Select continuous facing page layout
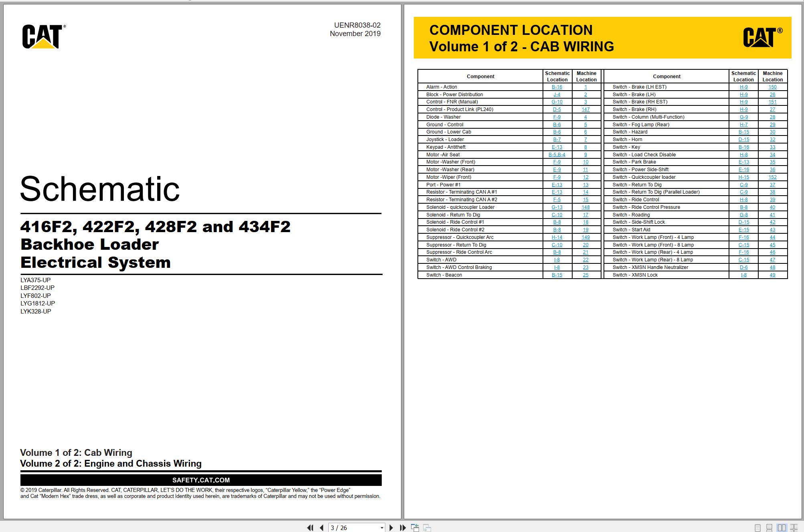This screenshot has width=804, height=532. pyautogui.click(x=794, y=528)
